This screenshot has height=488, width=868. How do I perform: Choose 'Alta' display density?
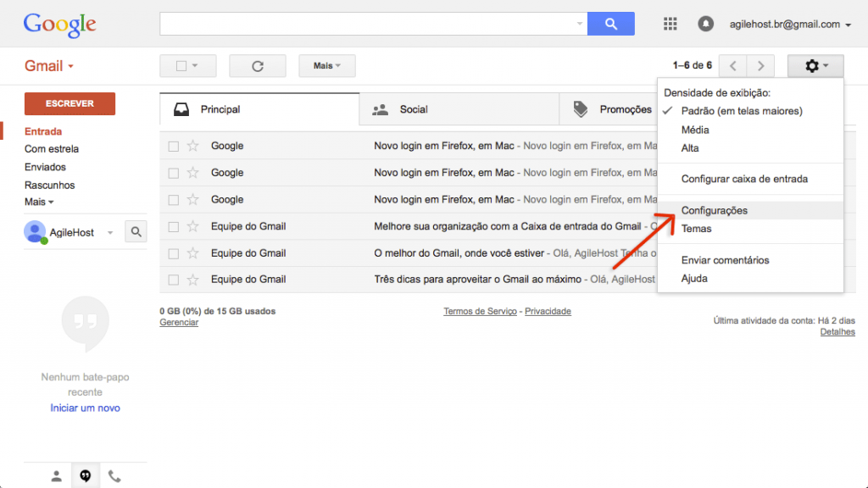pos(690,147)
